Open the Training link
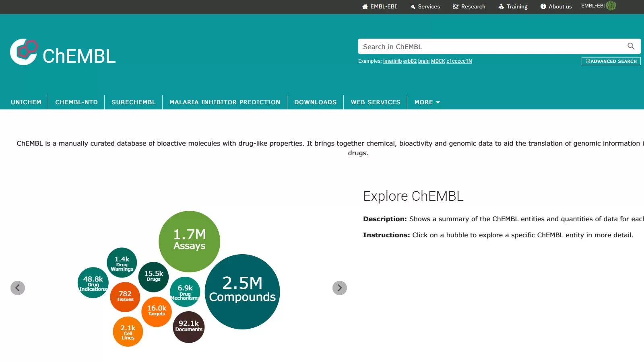The height and width of the screenshot is (362, 644). (513, 6)
